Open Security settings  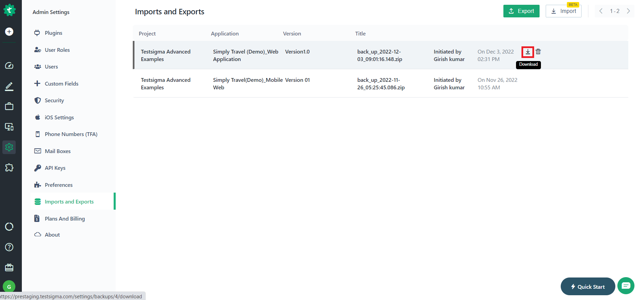coord(54,101)
